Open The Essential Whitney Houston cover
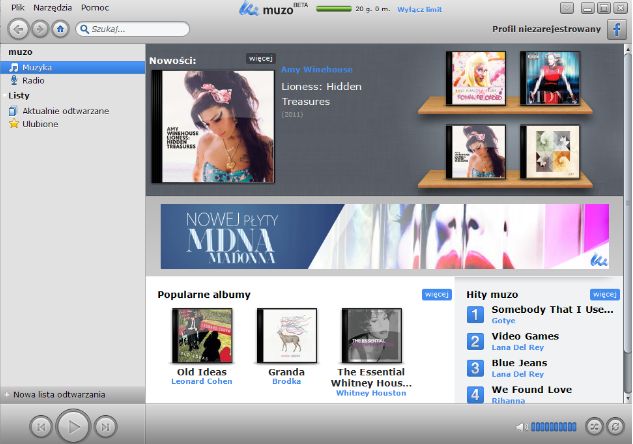The height and width of the screenshot is (444, 633). [372, 335]
